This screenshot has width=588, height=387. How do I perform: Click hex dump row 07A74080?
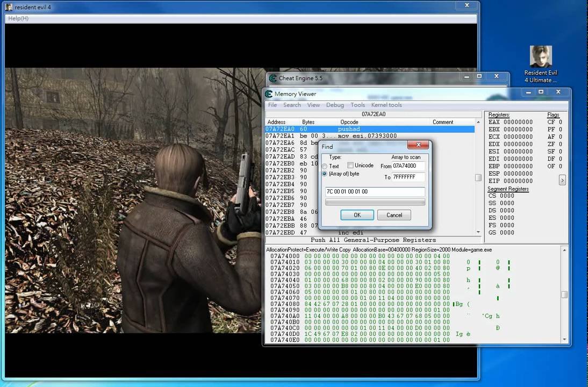[x=360, y=304]
